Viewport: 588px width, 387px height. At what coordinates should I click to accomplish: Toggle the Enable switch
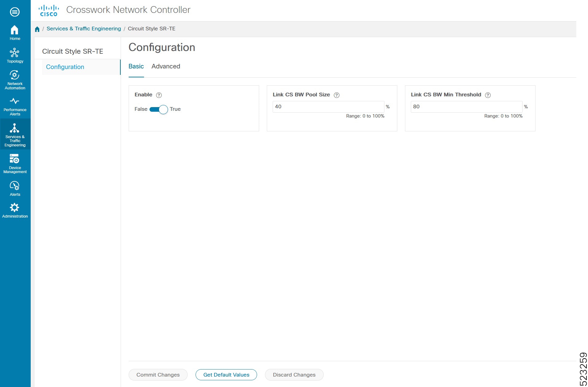[x=158, y=109]
